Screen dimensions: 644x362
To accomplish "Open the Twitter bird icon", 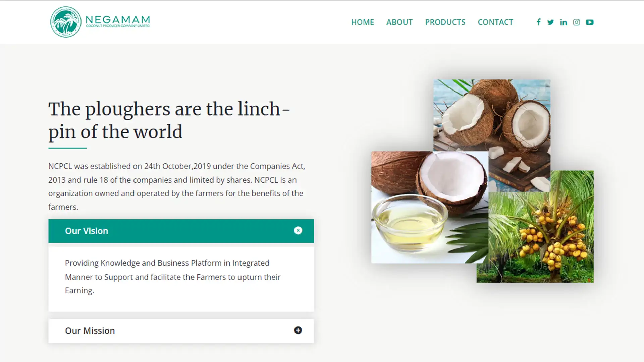I will click(x=550, y=22).
